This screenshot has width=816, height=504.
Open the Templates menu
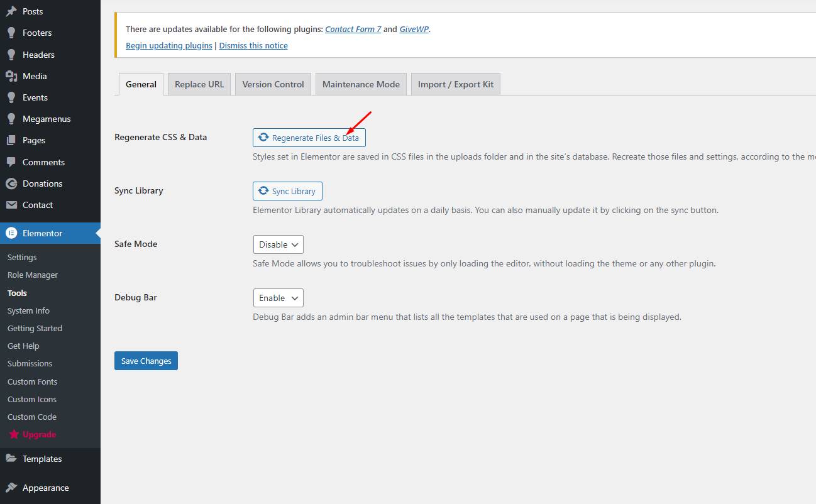tap(50, 459)
